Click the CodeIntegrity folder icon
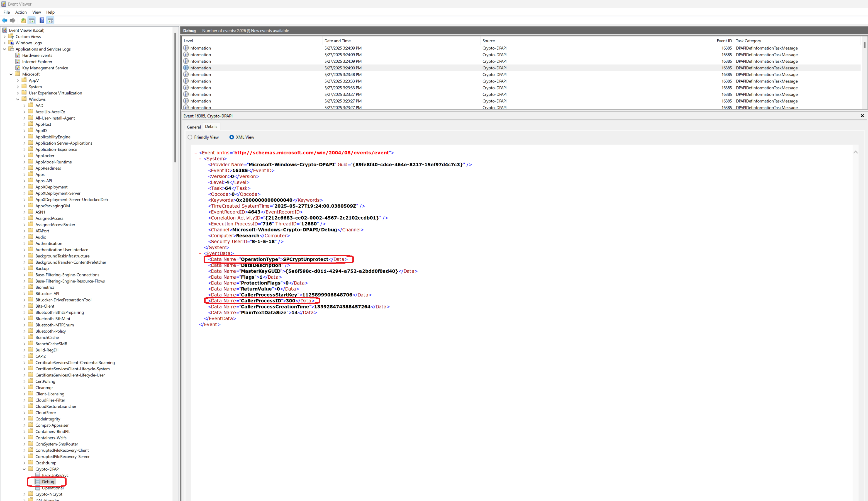Screen dimensions: 868x501 pyautogui.click(x=31, y=419)
